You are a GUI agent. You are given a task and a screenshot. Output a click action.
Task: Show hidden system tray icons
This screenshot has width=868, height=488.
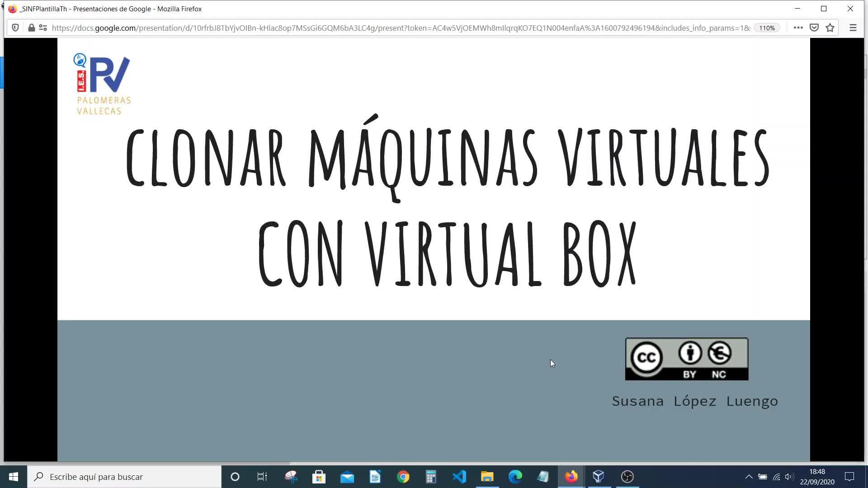point(749,477)
